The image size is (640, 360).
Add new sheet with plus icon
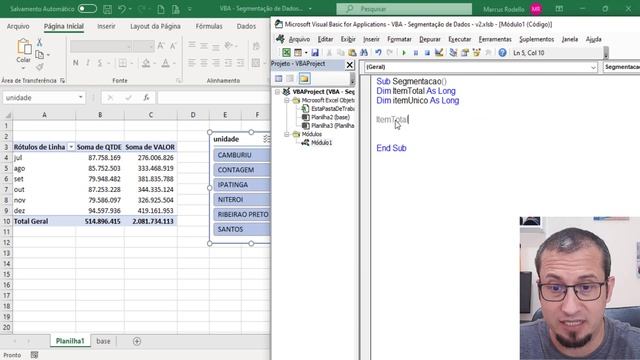tap(137, 341)
